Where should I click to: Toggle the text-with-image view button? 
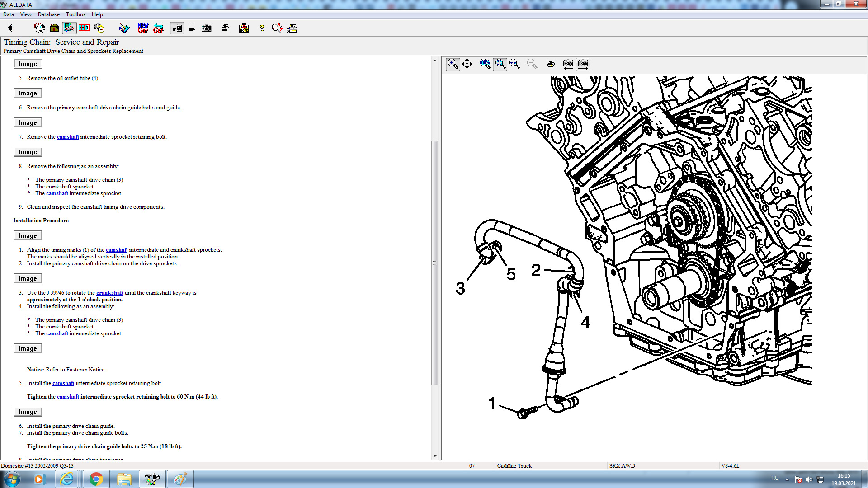click(177, 28)
